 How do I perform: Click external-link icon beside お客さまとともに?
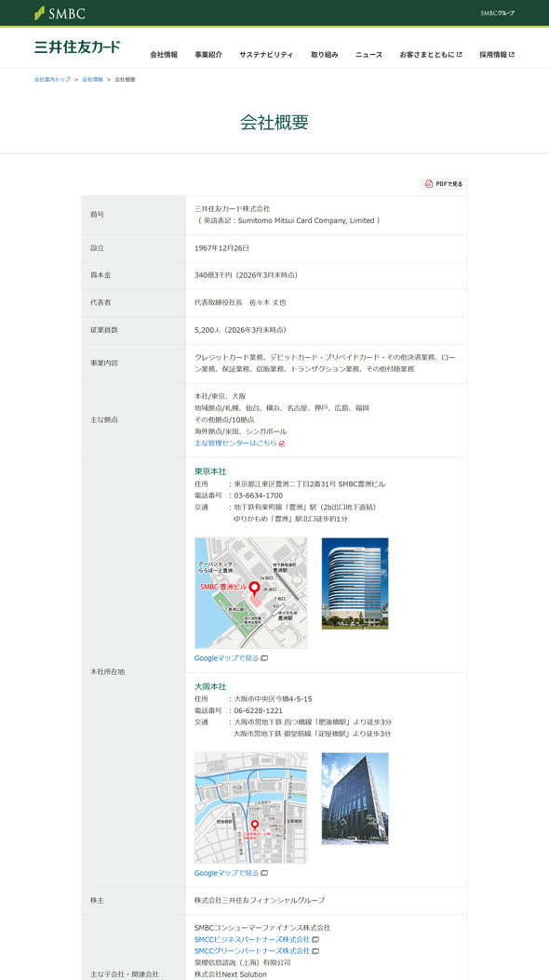click(460, 54)
